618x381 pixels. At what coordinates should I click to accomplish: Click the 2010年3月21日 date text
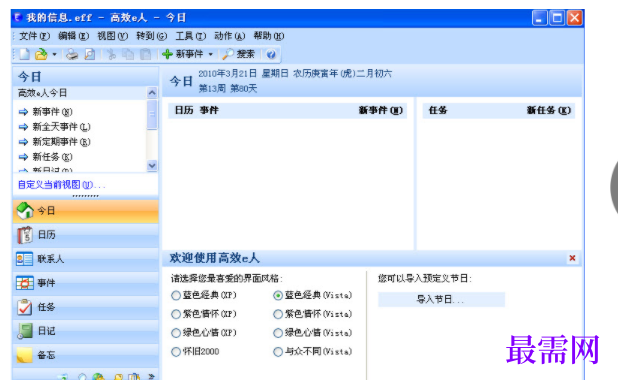(227, 74)
